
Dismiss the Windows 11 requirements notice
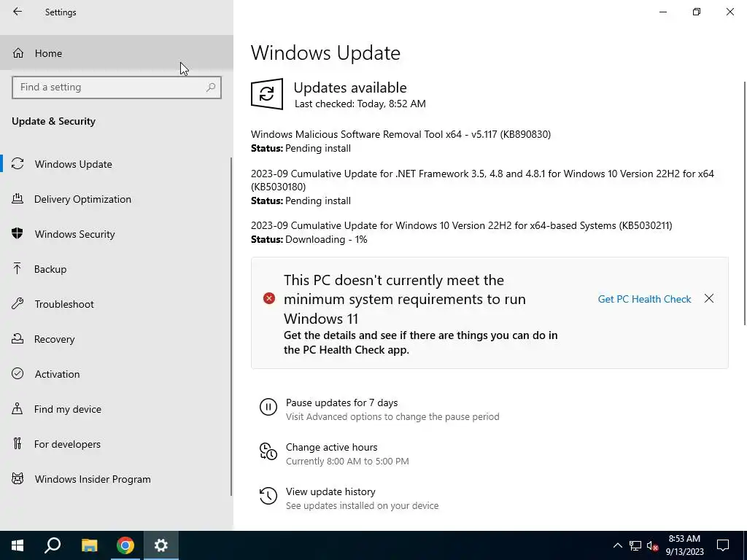[709, 298]
